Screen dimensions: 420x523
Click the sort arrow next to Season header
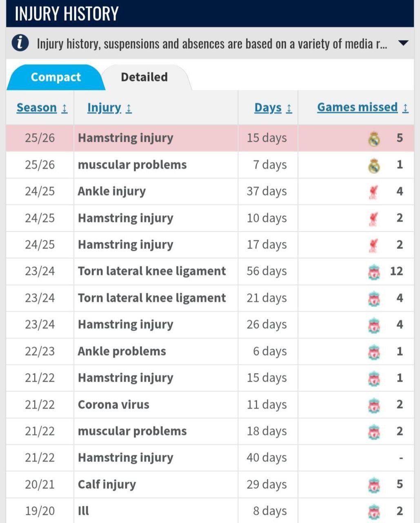click(64, 108)
